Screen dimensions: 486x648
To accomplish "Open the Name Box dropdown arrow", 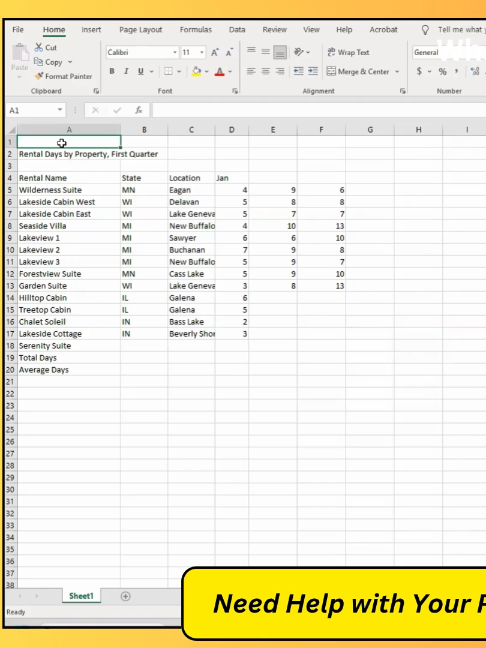I will tap(60, 110).
